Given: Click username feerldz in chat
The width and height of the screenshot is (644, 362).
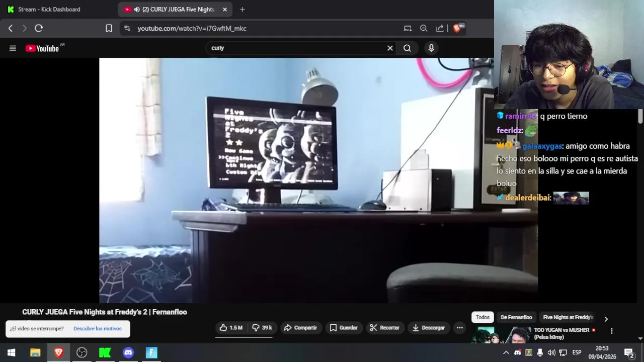Looking at the screenshot, I should click(x=509, y=131).
